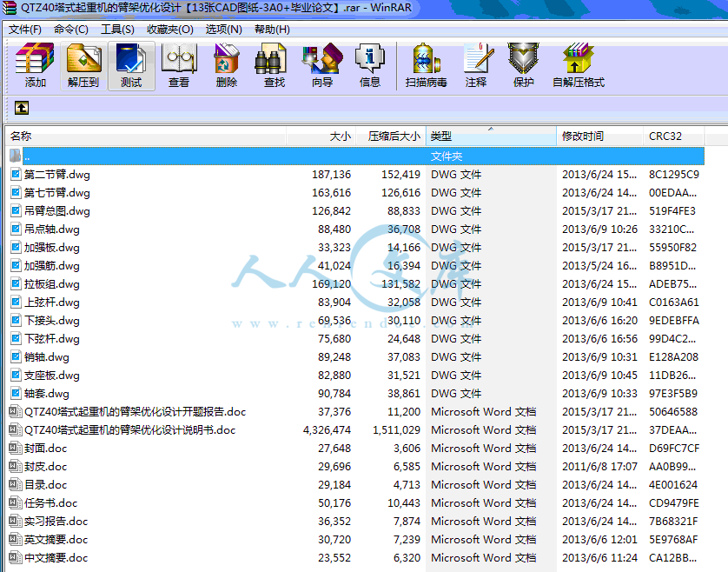The height and width of the screenshot is (572, 728).
Task: Click packed size 1,511,029
Action: coord(396,429)
